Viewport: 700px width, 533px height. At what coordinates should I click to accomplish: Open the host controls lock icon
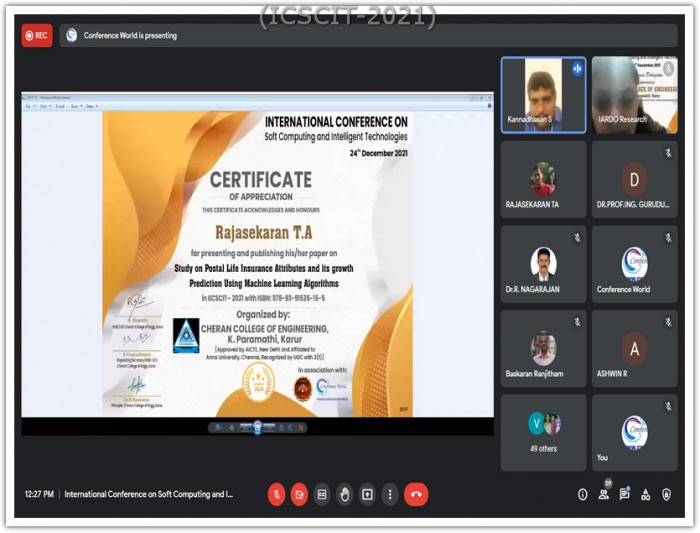click(x=666, y=494)
